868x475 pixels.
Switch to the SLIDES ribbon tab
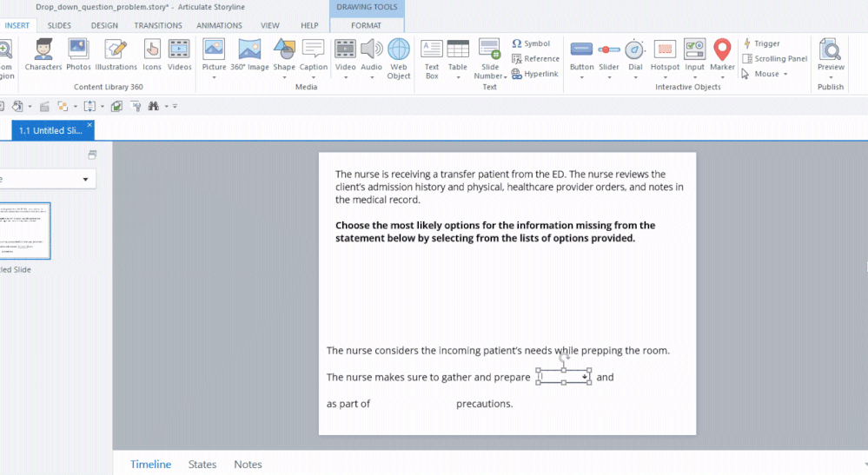coord(59,25)
